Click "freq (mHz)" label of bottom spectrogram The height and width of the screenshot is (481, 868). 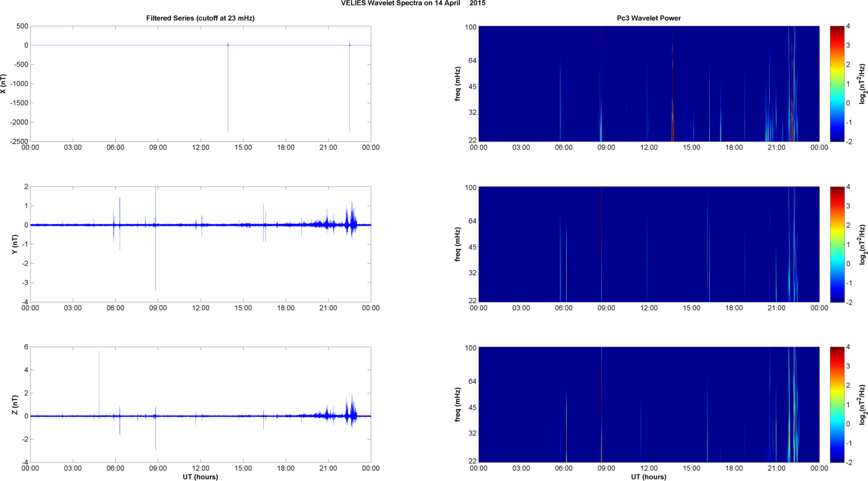pos(458,405)
